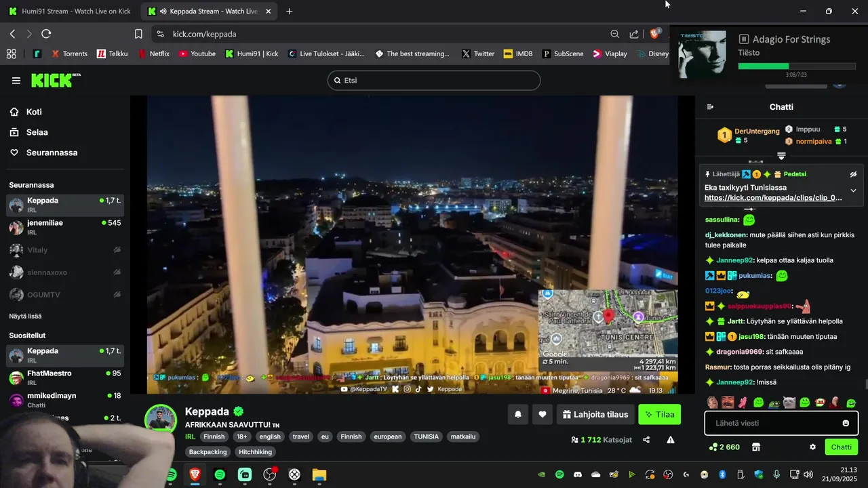Click the Hitchhiking tag

[255, 451]
